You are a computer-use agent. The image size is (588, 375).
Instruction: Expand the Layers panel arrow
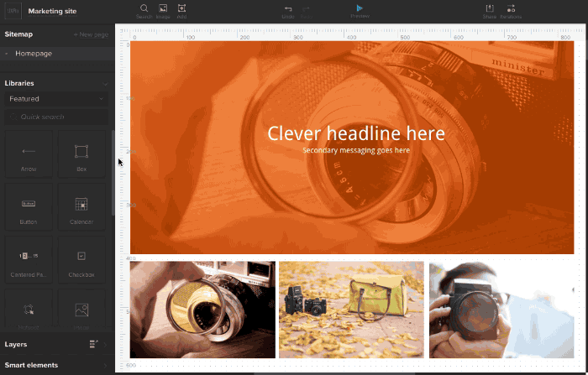click(x=105, y=345)
